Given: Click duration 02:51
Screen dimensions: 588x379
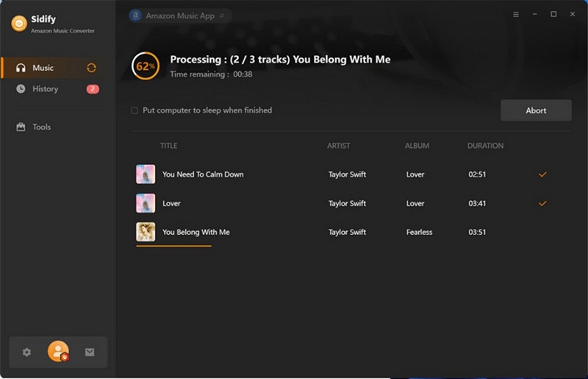Looking at the screenshot, I should 477,174.
